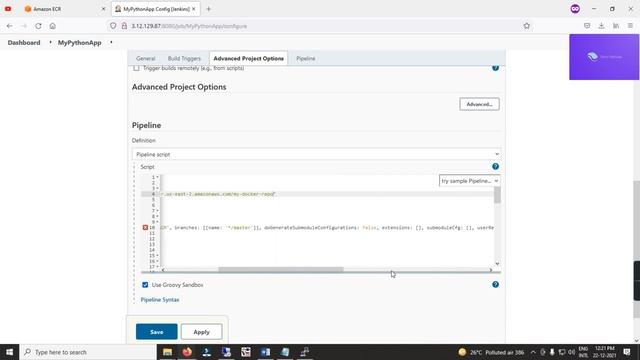
Task: Click the lock connection security icon
Action: [x=124, y=26]
